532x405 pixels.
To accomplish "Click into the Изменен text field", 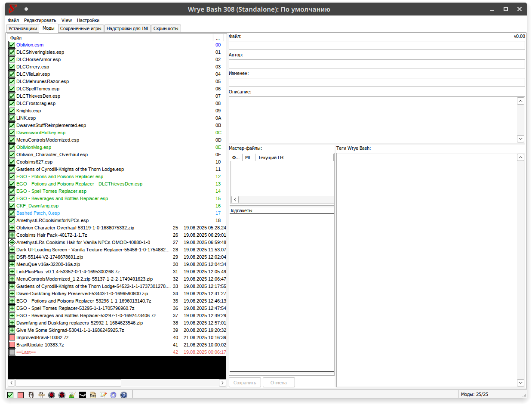I will tap(377, 82).
